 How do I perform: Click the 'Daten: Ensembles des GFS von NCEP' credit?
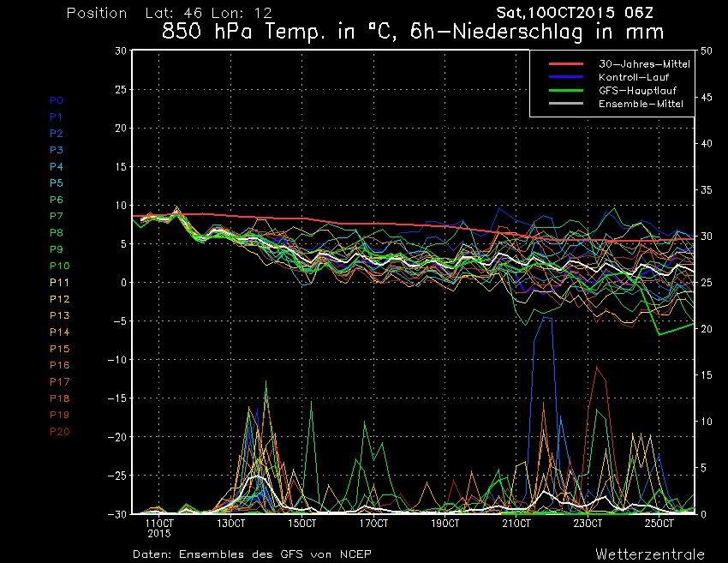pyautogui.click(x=252, y=554)
